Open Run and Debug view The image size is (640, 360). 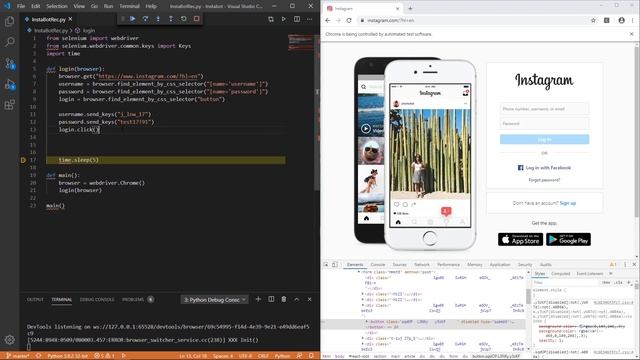coord(9,84)
